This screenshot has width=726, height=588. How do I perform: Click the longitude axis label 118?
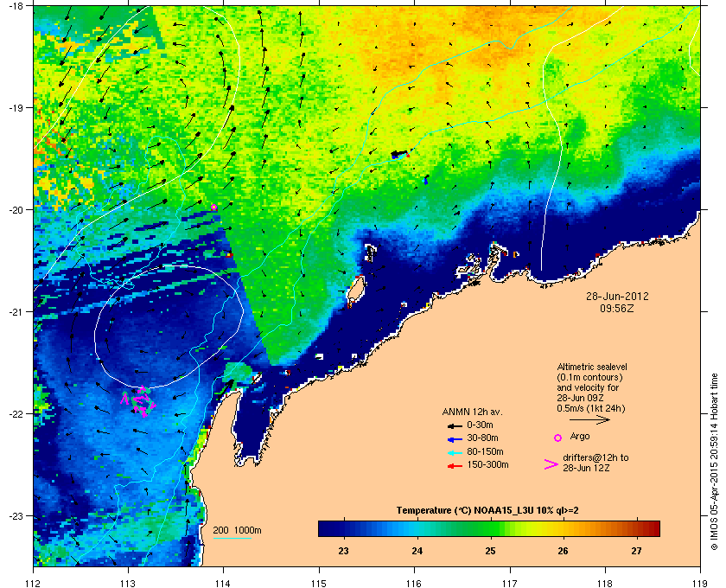605,583
